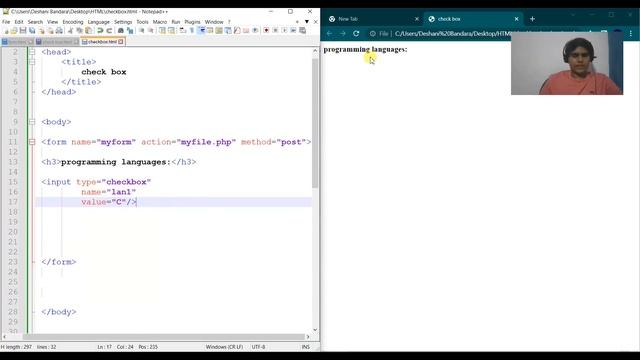
Task: Click scroll-up arrow of editor scrollbar
Action: 315,51
